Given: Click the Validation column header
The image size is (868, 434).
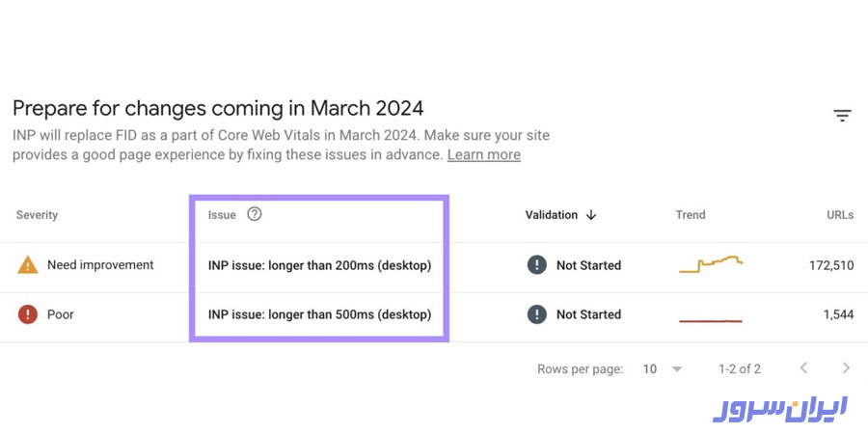Looking at the screenshot, I should tap(551, 215).
